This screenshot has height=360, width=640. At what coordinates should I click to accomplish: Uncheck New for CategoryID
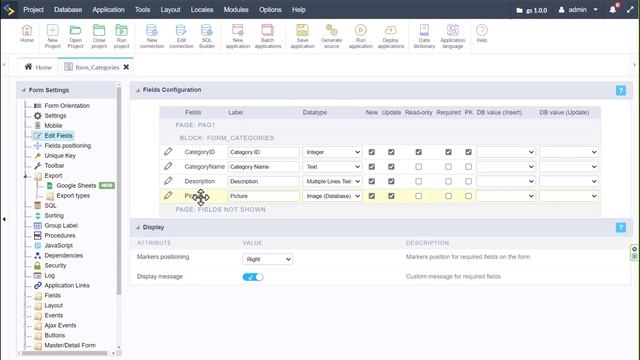point(371,152)
